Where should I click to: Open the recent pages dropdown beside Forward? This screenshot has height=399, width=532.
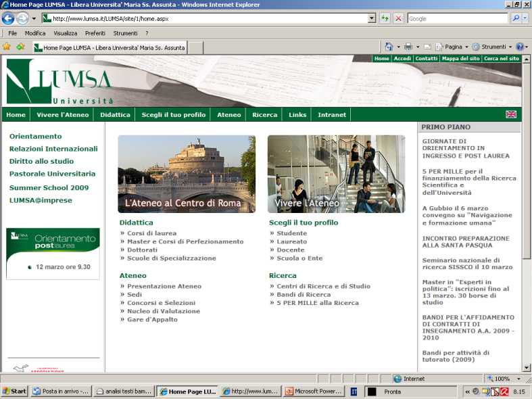tap(34, 18)
